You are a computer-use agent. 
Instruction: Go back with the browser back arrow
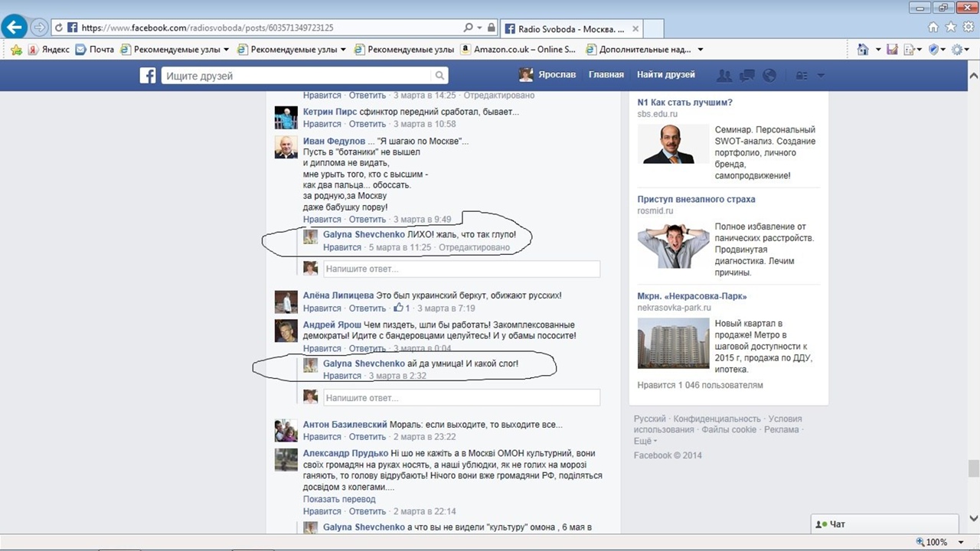pos(15,28)
